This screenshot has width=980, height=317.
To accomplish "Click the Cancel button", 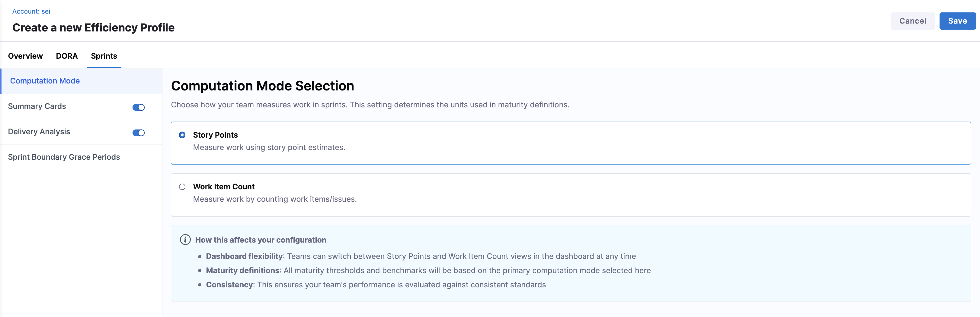I will click(x=912, y=21).
